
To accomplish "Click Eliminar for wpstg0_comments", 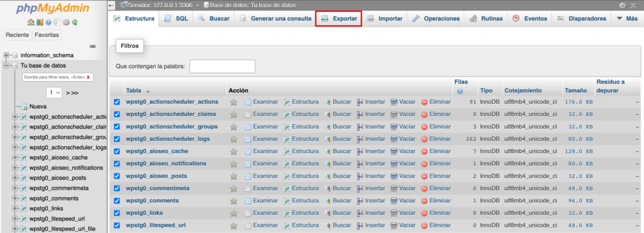I will [x=436, y=201].
